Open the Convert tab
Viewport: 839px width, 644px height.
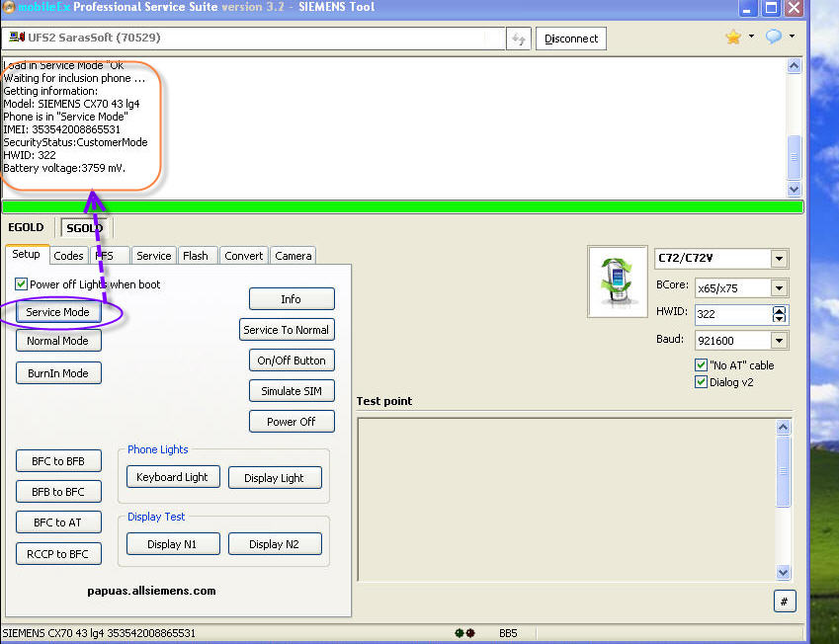point(243,256)
